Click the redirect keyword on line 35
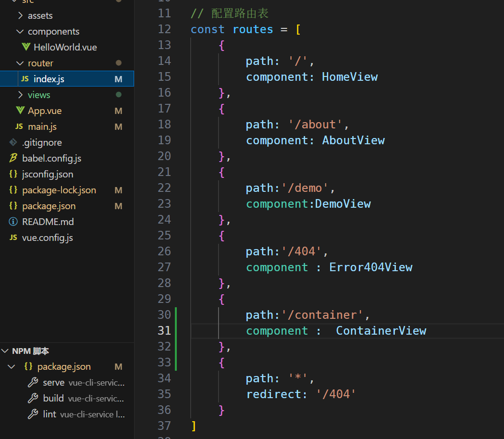This screenshot has height=439, width=504. (273, 394)
